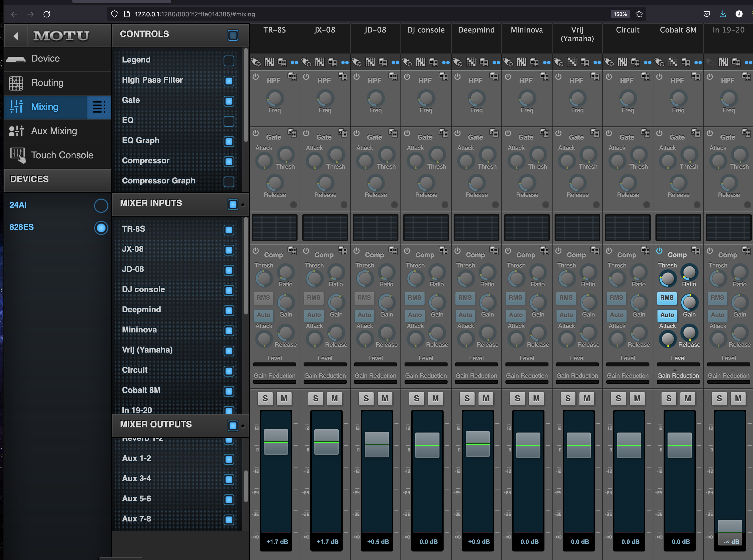Uncheck the High Pass Filter checkbox

(229, 81)
